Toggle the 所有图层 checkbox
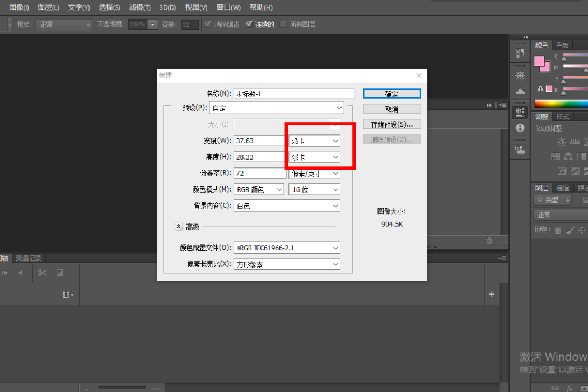Viewport: 588px width, 392px height. [x=283, y=25]
